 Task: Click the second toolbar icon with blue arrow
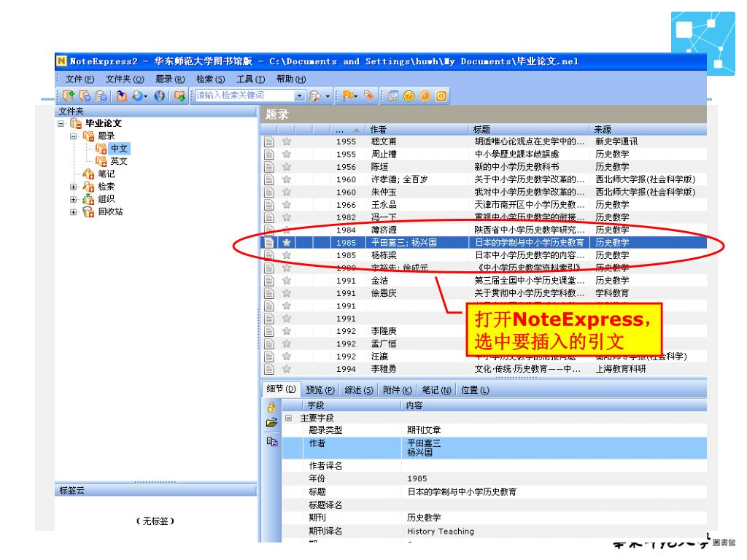point(85,96)
